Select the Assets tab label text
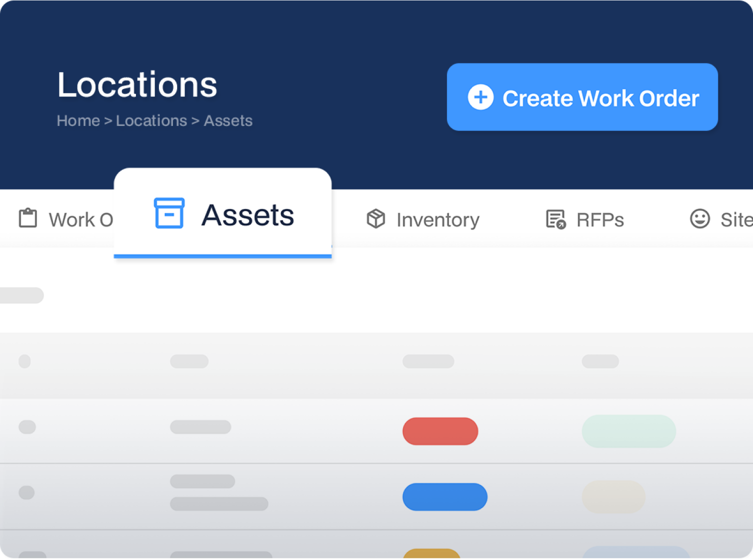This screenshot has height=560, width=753. point(247,215)
